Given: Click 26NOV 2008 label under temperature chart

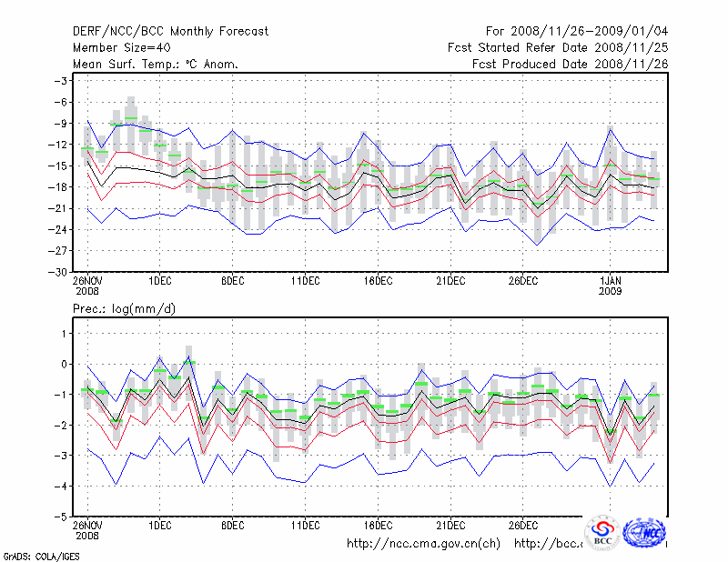Looking at the screenshot, I should (87, 286).
